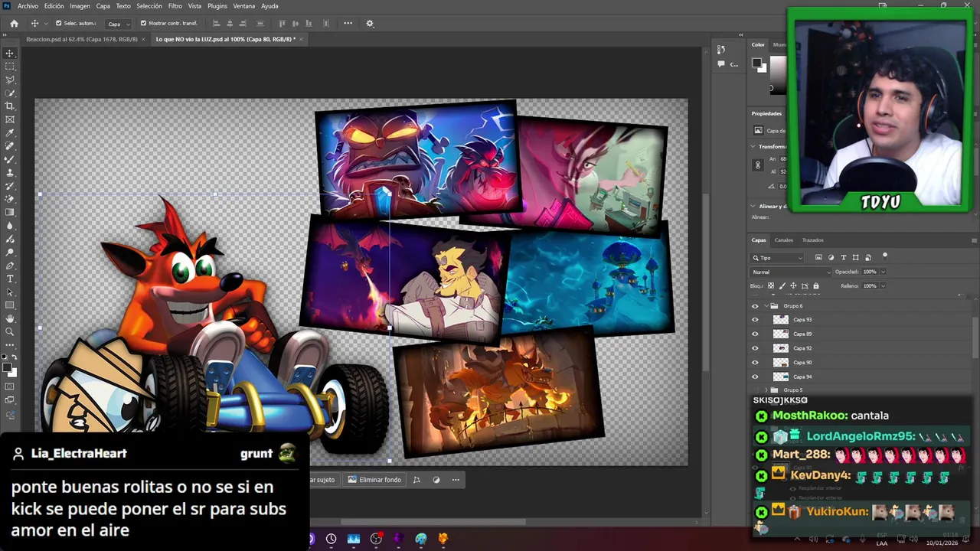Image resolution: width=980 pixels, height=551 pixels.
Task: Collapse the Grupo 6 layer group
Action: point(766,306)
